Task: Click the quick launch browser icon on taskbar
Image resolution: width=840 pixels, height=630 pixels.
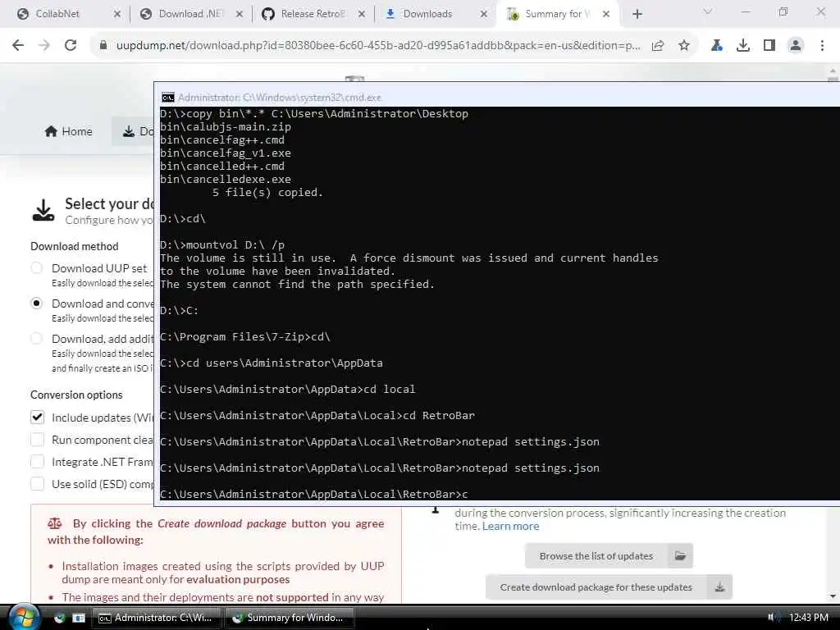Action: tap(59, 618)
